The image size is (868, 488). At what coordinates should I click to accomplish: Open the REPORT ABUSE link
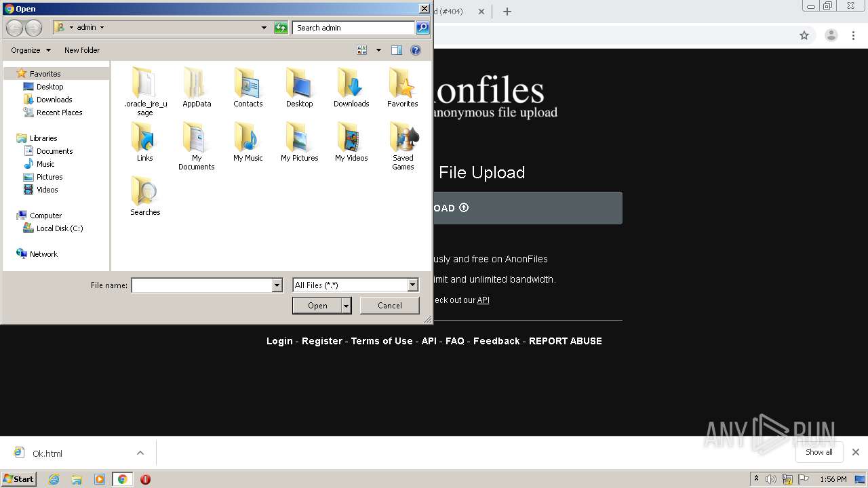566,341
